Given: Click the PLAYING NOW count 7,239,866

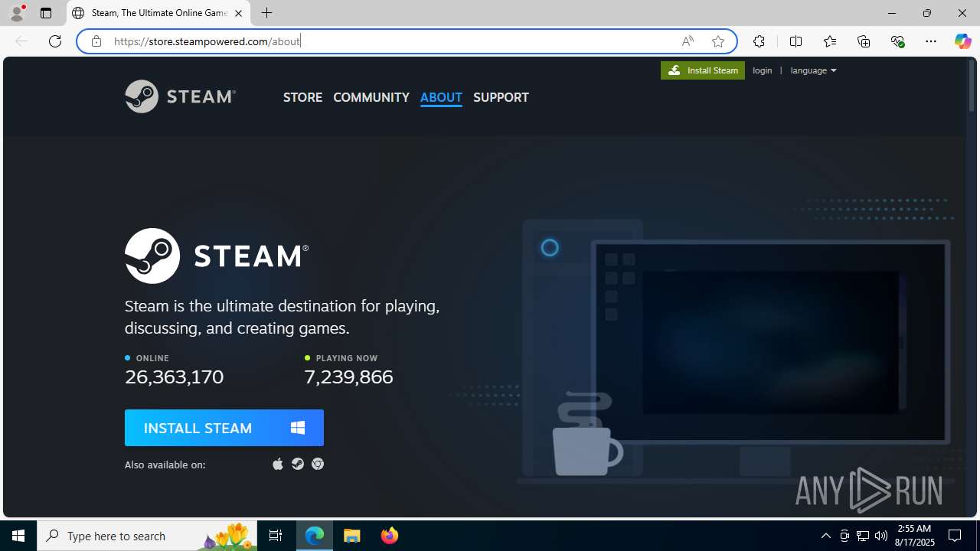Looking at the screenshot, I should (348, 377).
